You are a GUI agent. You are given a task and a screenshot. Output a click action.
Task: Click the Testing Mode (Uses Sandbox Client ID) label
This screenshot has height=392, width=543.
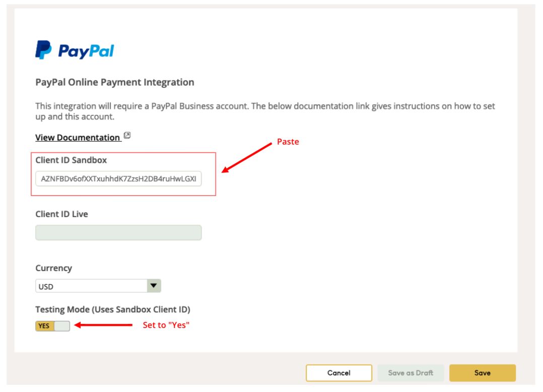[x=113, y=309]
